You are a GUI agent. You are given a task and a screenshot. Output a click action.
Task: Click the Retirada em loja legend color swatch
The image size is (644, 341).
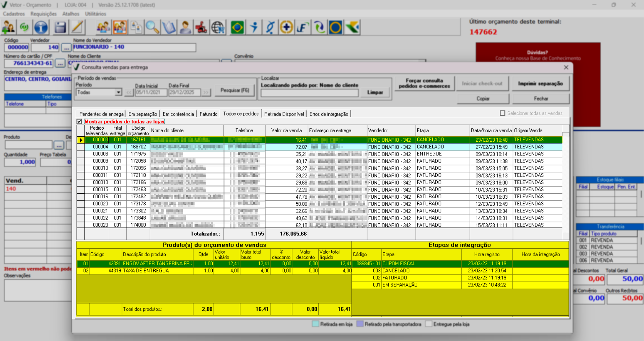[x=315, y=324]
